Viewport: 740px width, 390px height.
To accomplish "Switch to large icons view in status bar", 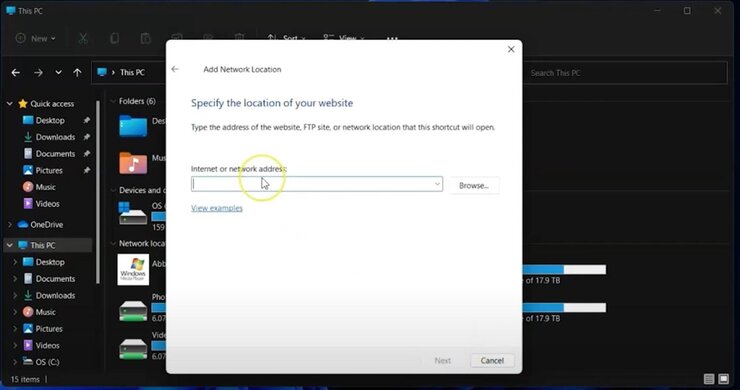I will (723, 379).
